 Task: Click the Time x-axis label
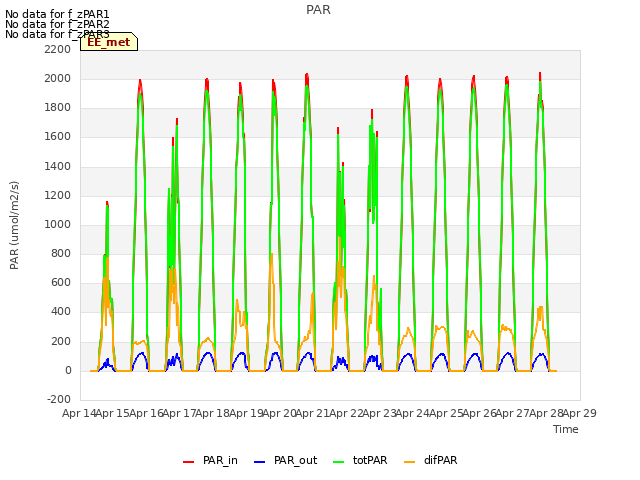(566, 429)
